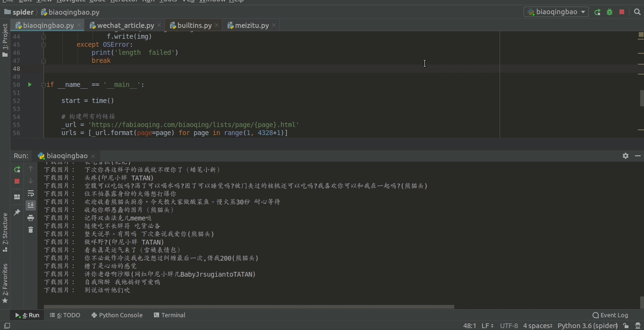644x330 pixels.
Task: Click the console line ending 'BabyJrsugiantoTATAN)'
Action: point(150,274)
